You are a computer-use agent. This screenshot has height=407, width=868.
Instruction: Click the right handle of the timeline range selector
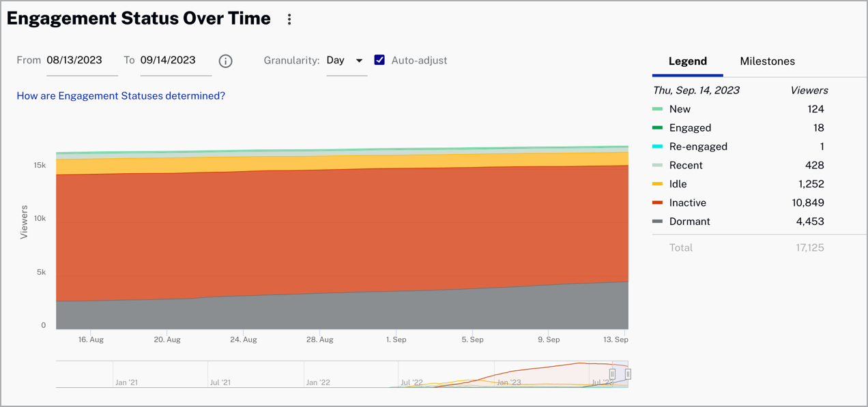[628, 374]
